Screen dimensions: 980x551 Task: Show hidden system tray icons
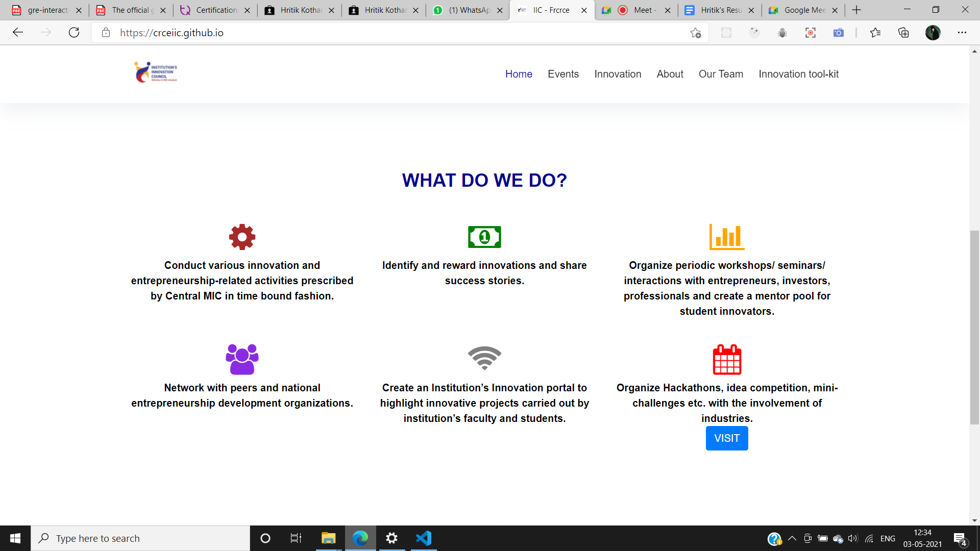792,538
